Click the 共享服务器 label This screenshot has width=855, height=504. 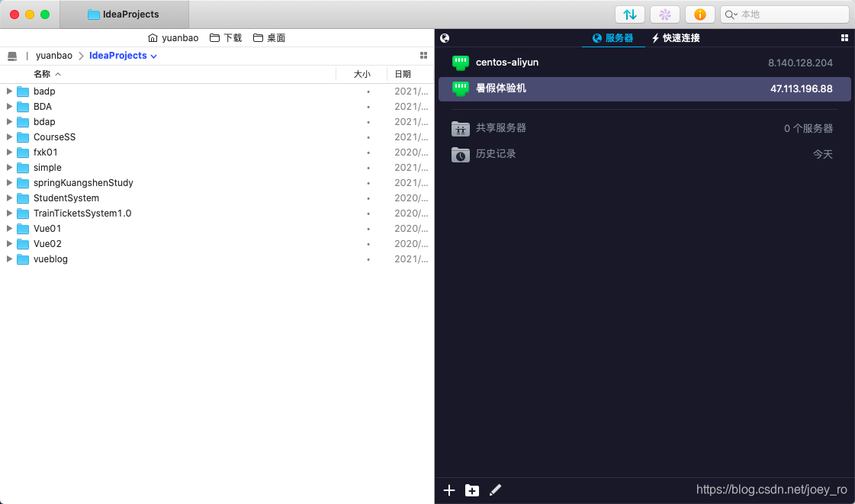click(500, 128)
